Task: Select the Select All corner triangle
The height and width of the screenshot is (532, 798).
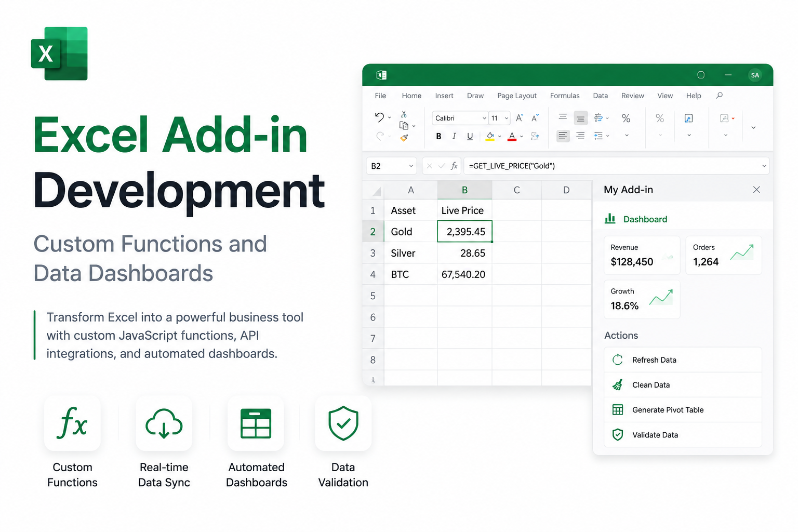Action: pyautogui.click(x=377, y=191)
